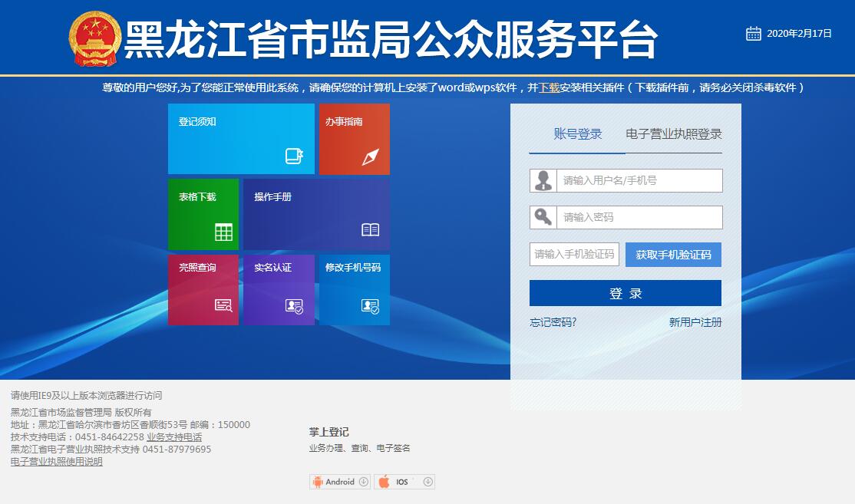Click the 新用户注册 link
This screenshot has height=504, width=855.
point(695,322)
